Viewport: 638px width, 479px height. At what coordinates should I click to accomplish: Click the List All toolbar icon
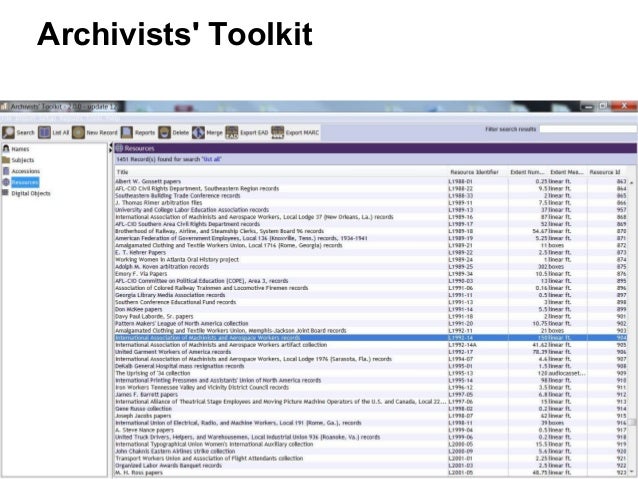pyautogui.click(x=44, y=132)
